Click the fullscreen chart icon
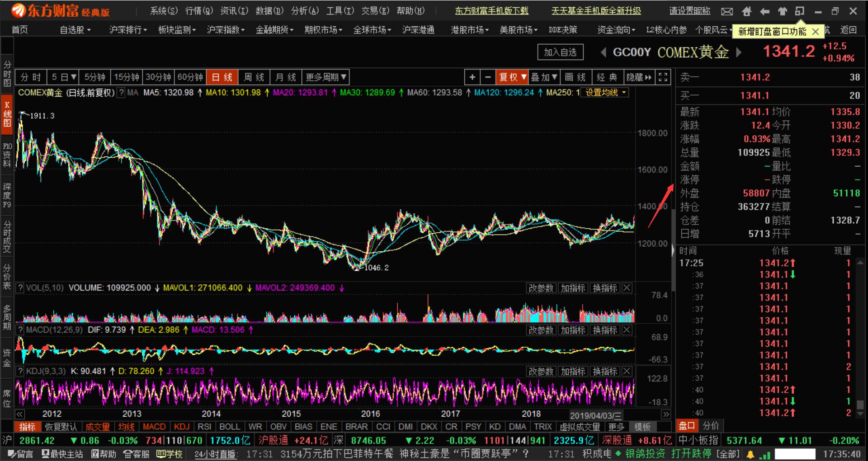Viewport: 868px width, 461px height. click(663, 77)
